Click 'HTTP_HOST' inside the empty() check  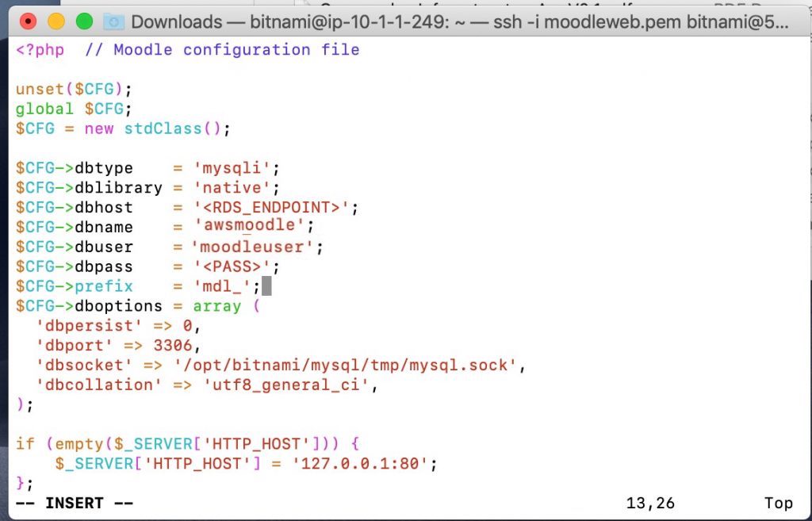click(x=256, y=444)
